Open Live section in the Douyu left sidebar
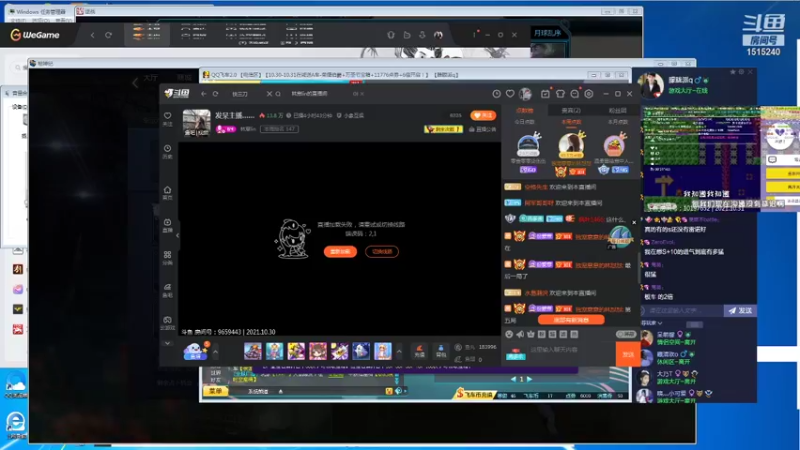This screenshot has height=450, width=800. 167,225
